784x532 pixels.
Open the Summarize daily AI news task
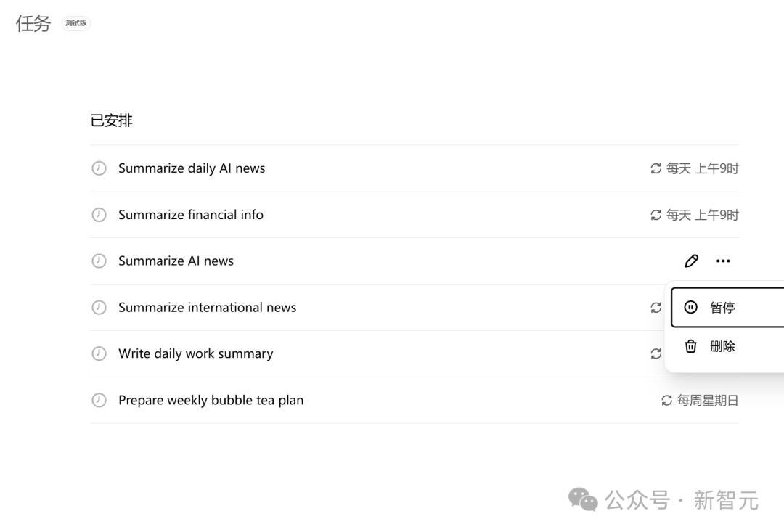pos(192,168)
